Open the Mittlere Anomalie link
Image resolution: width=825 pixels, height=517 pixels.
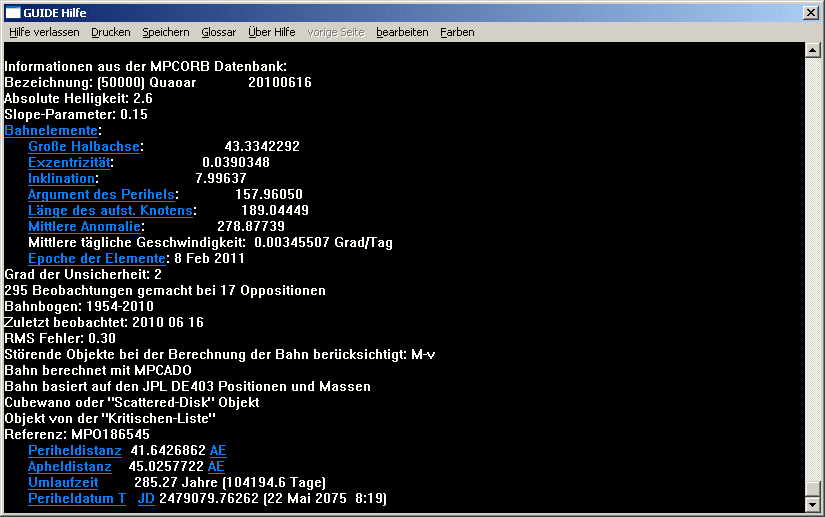point(84,227)
